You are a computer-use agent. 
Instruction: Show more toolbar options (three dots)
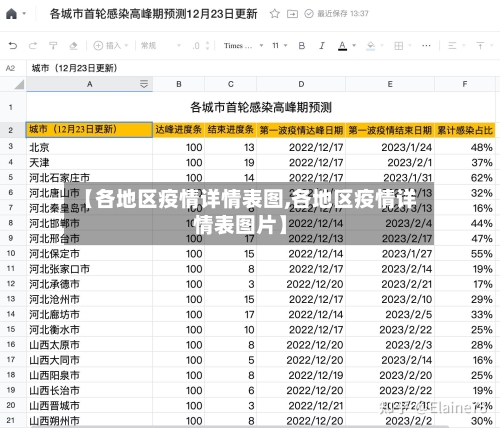coord(426,46)
